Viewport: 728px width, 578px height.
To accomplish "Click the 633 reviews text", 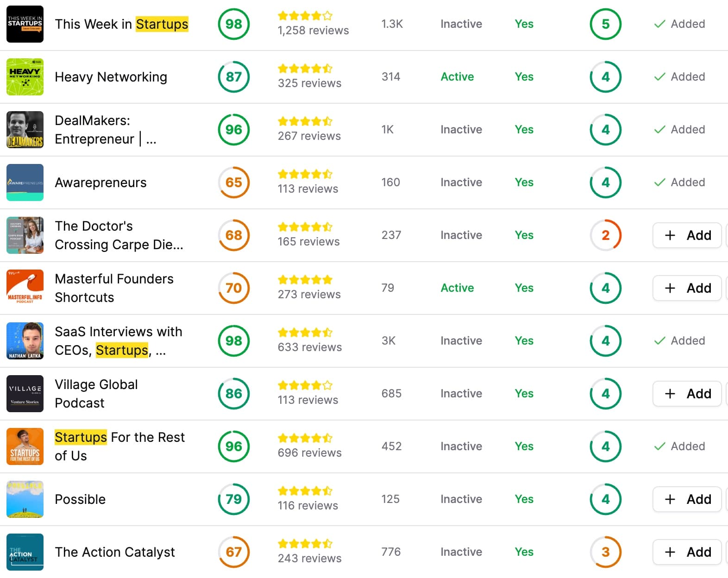I will pos(310,347).
